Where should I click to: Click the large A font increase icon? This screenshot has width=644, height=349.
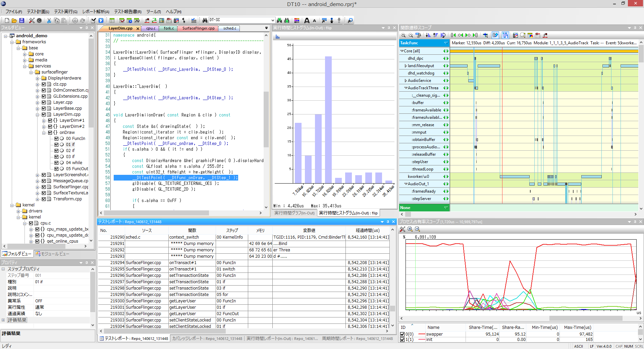tap(307, 20)
